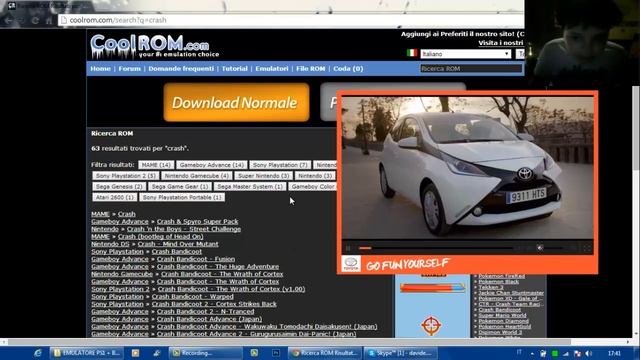Open Crash Bandicoot - The Huge Adventure
Screen dimensions: 640x360
218,267
